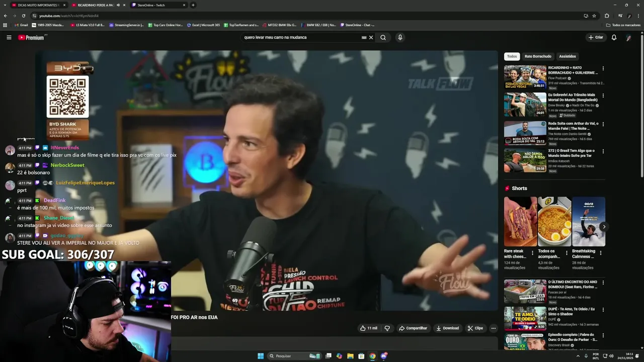
Task: Open the Excel | Microsoft 365 bookmark
Action: click(x=203, y=25)
